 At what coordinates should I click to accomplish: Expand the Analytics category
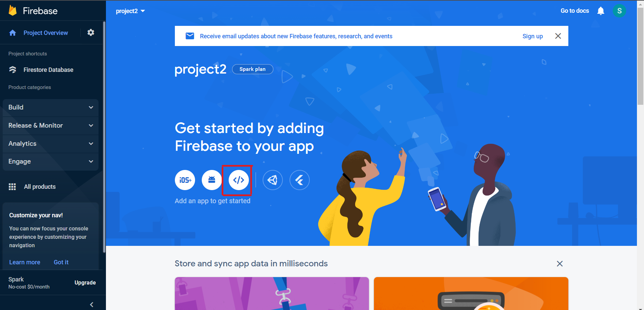click(x=51, y=144)
